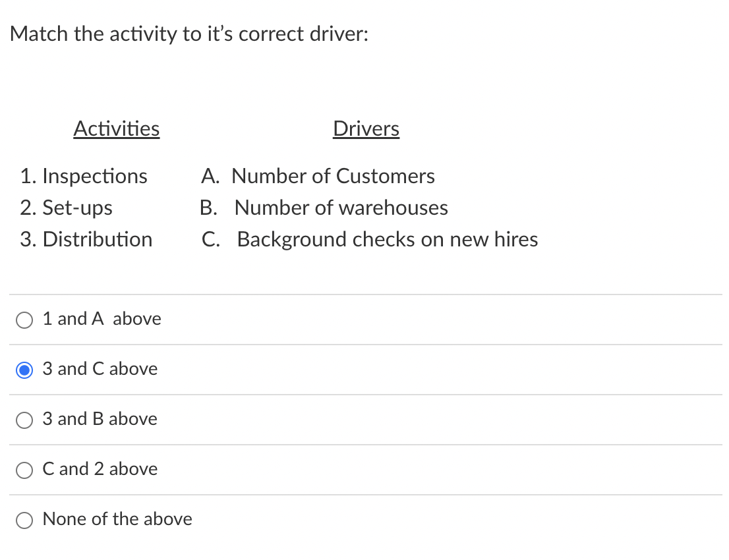
Task: Select the "C and 2 above" radio button
Action: tap(24, 470)
